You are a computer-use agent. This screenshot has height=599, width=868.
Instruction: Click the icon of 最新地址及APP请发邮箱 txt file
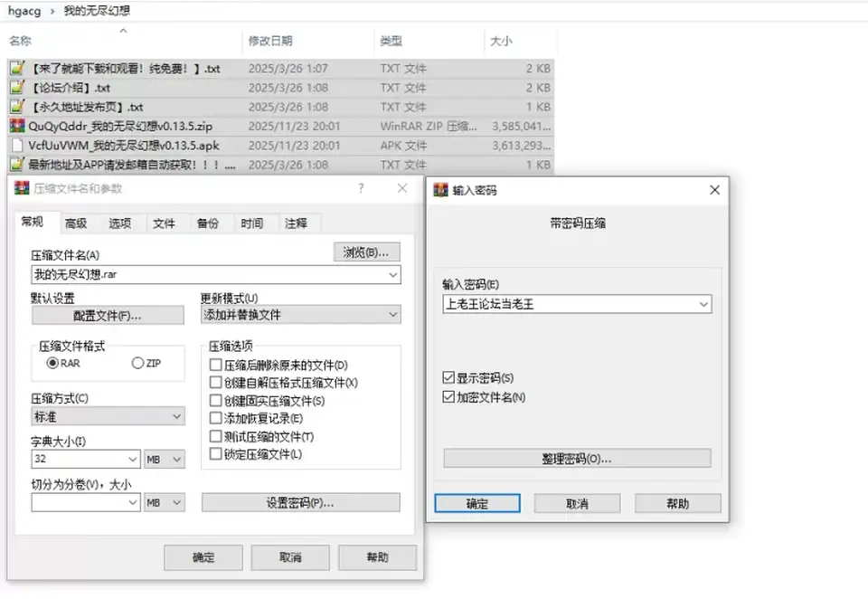18,165
